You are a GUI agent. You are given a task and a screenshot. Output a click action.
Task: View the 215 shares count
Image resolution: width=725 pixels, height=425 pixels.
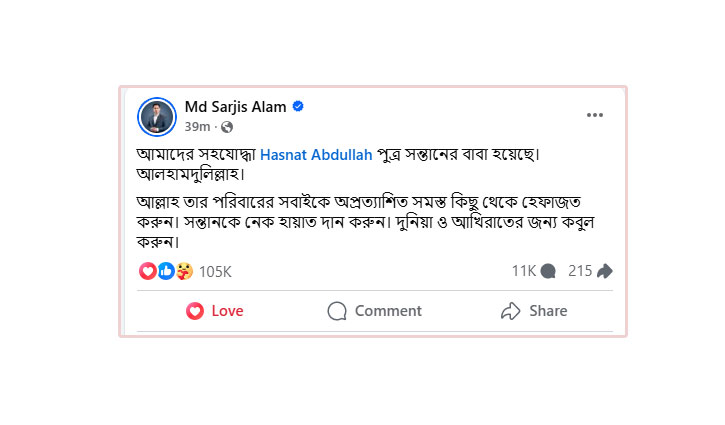580,271
